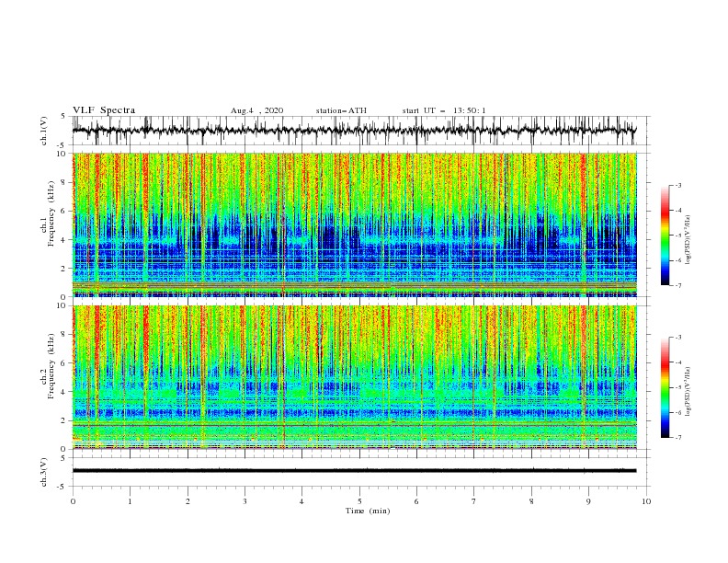Click the ch.3 voltage waveform trace
The width and height of the screenshot is (728, 563).
click(x=354, y=471)
